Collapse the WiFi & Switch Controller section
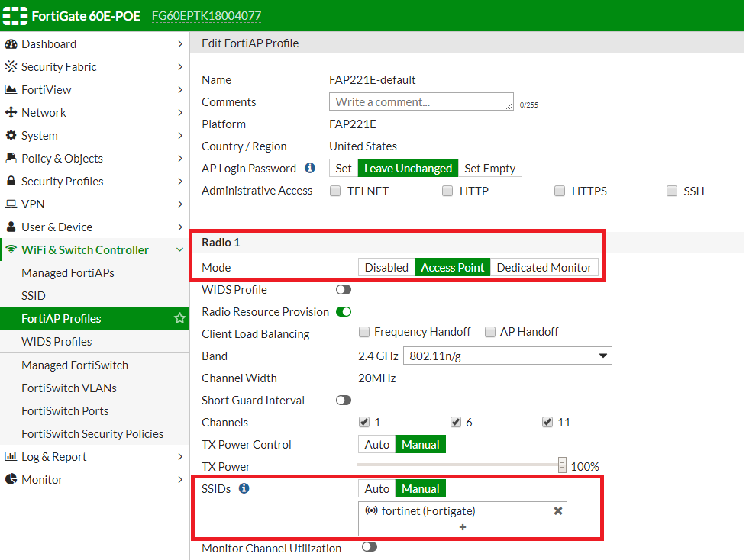This screenshot has height=560, width=746. pos(179,250)
